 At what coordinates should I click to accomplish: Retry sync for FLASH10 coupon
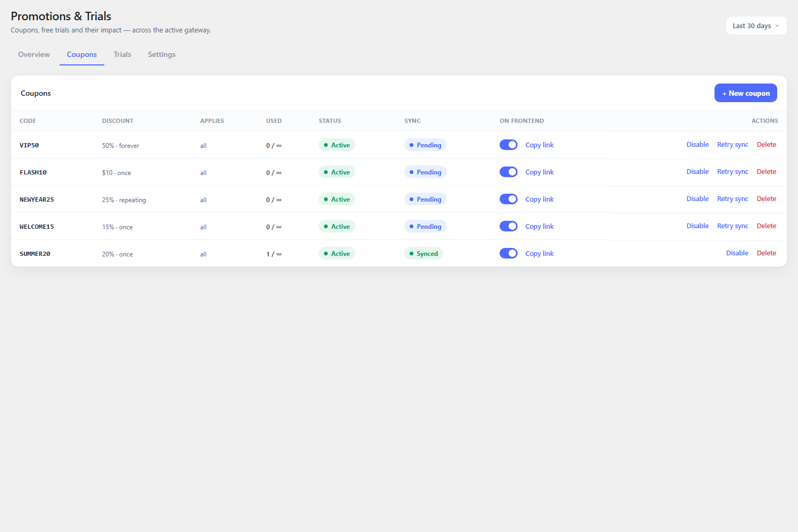[x=733, y=172]
